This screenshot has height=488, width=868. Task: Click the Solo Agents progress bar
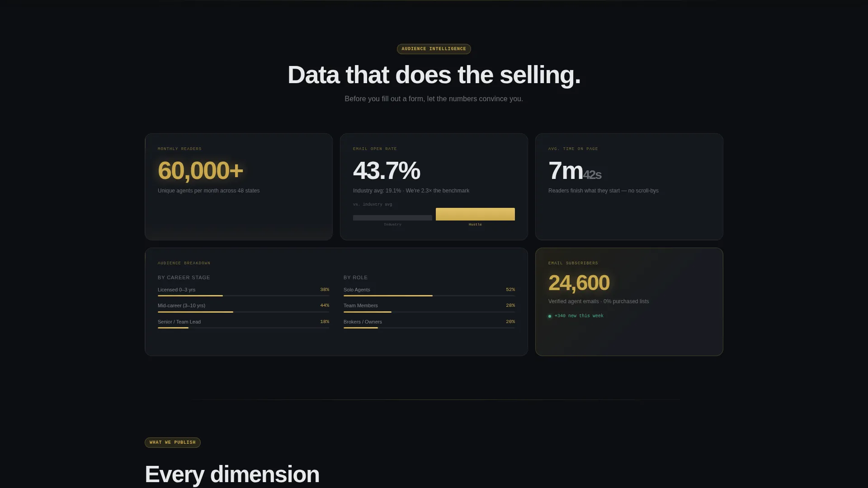pos(429,296)
